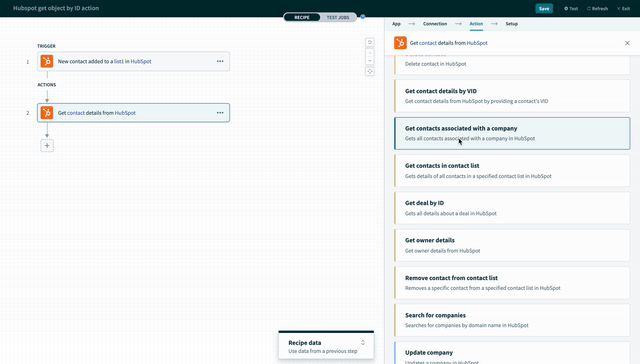Select the Get contact details action card
Screen dimensions: 640x364
pyautogui.click(x=133, y=113)
